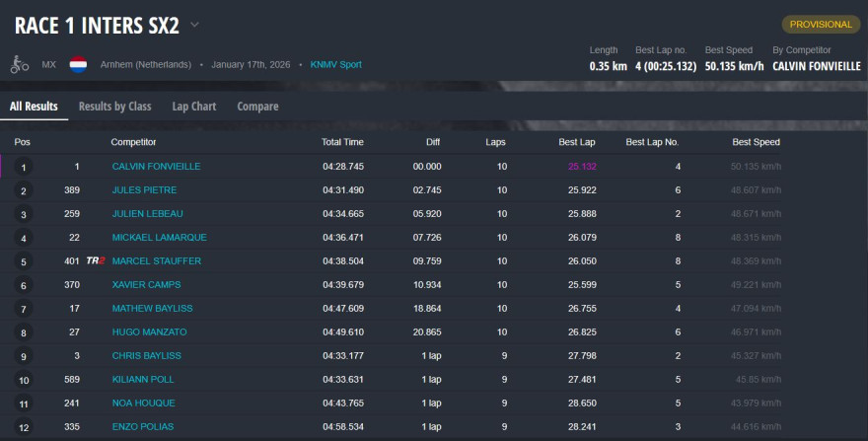This screenshot has width=868, height=441.
Task: Click the TR2 team logo beside Marcel Stauffer
Action: coord(96,260)
